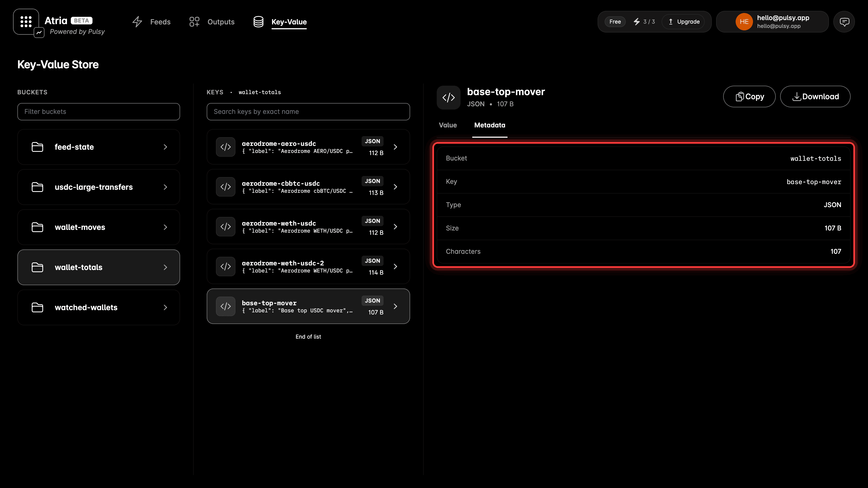
Task: Click the Size value 107 B in metadata
Action: click(x=833, y=228)
